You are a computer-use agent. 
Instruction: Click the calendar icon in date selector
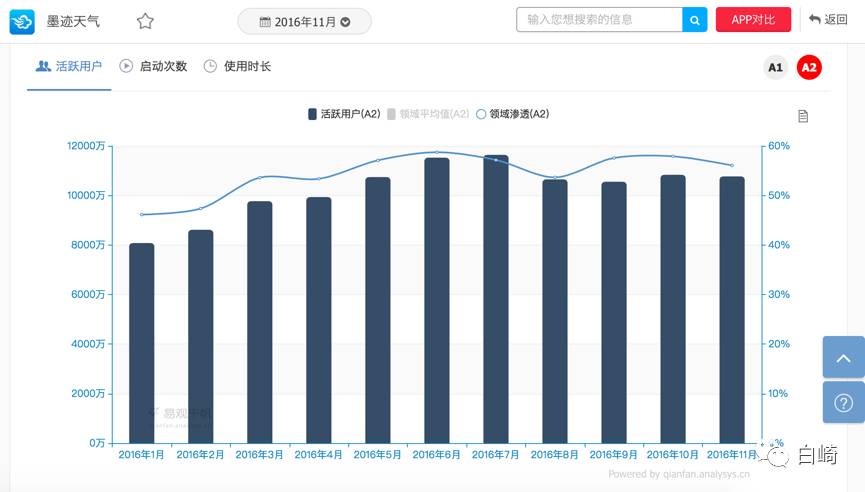click(265, 21)
